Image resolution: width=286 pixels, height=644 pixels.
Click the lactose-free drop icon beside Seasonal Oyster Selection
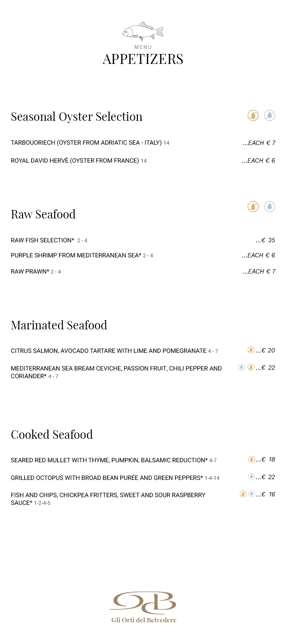point(269,116)
